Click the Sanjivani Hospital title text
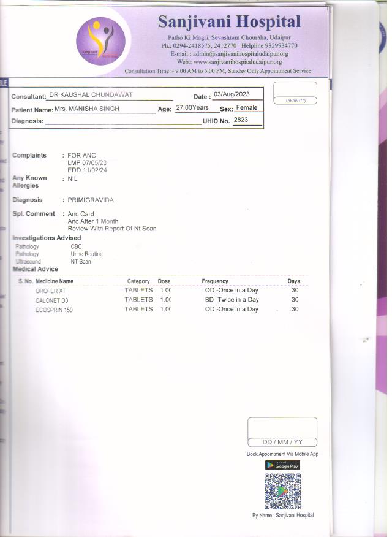Viewport: 392px width, 537px height. coord(229,23)
